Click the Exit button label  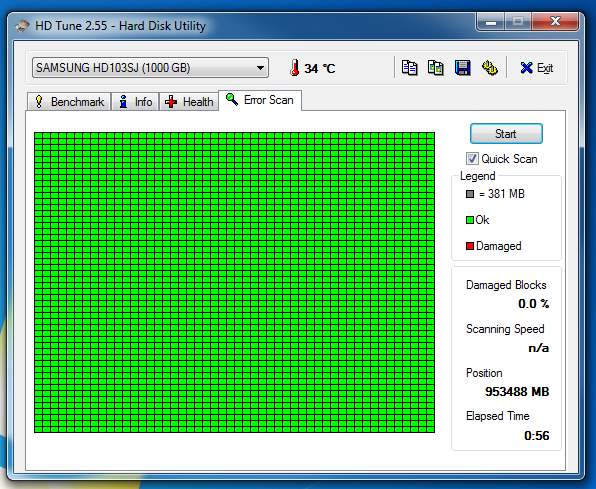coord(545,68)
